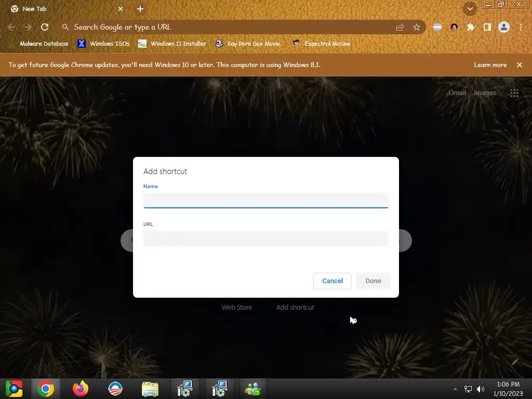
Task: Open the Windows ISOs bookmark
Action: (x=103, y=44)
